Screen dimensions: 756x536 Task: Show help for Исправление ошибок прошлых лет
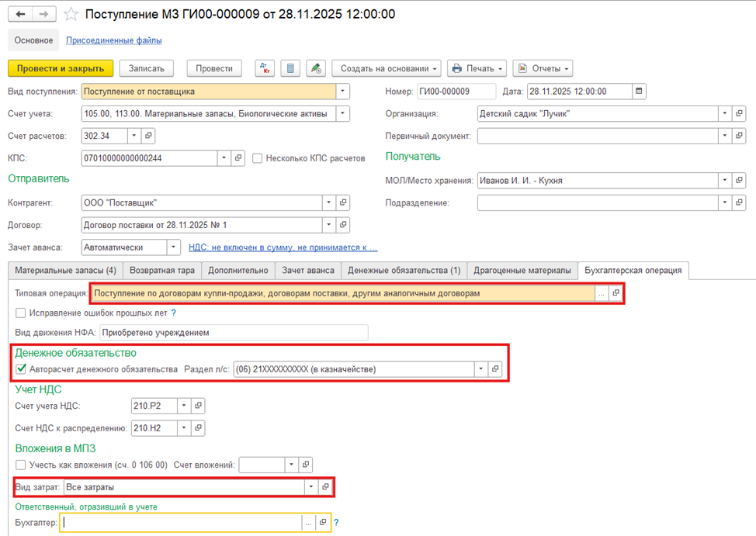174,313
